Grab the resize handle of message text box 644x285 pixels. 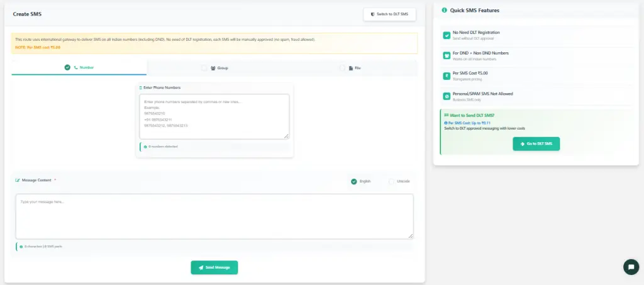tap(411, 236)
